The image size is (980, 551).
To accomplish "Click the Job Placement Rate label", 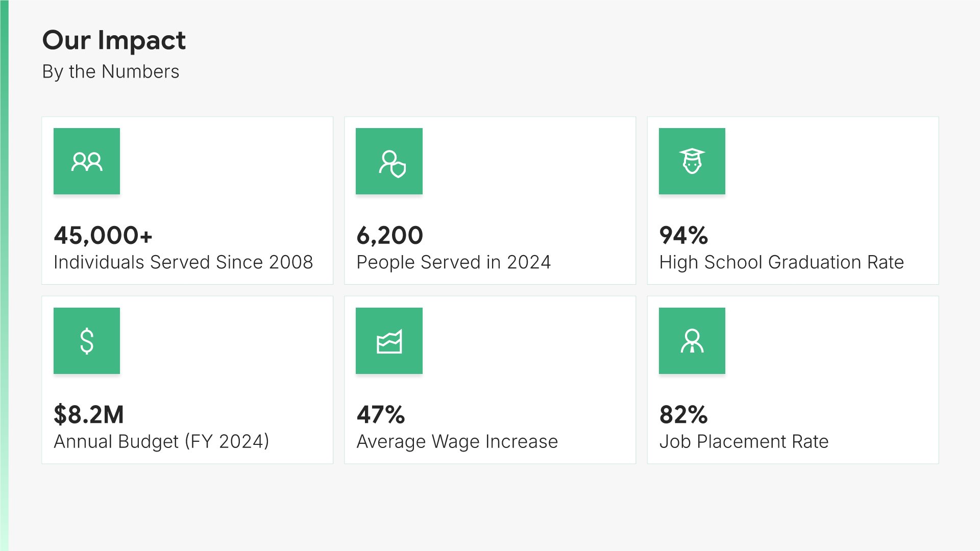I will (744, 441).
